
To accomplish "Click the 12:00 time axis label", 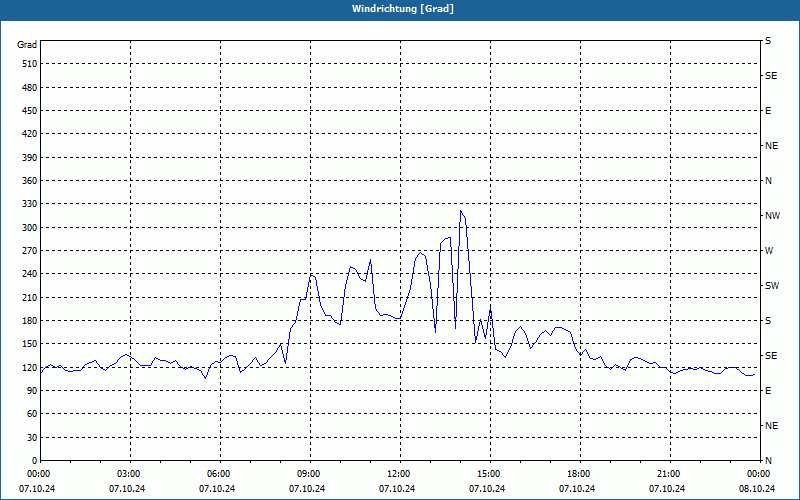I will 397,474.
